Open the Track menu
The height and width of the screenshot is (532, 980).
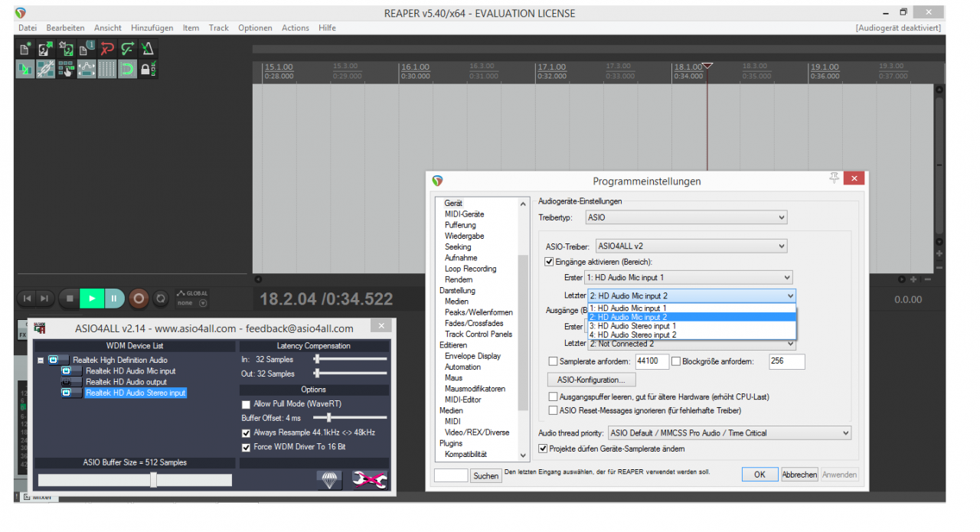tap(219, 28)
